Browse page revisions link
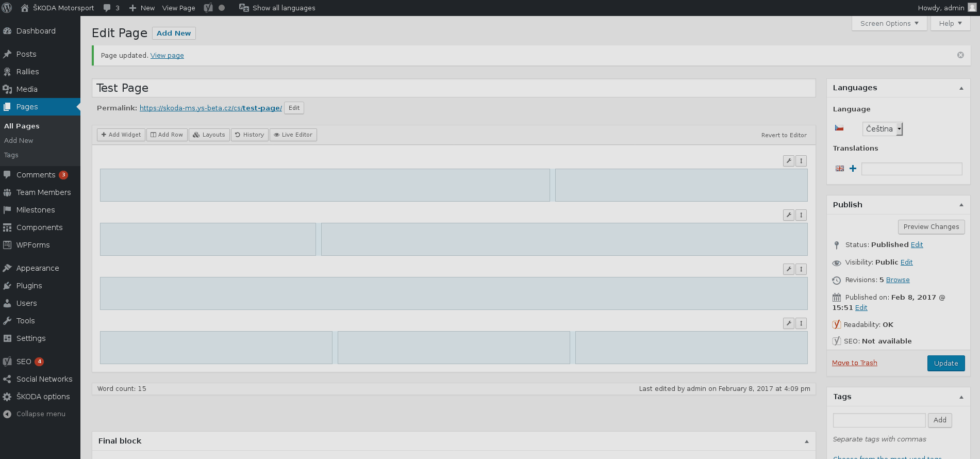The image size is (980, 459). pos(898,280)
